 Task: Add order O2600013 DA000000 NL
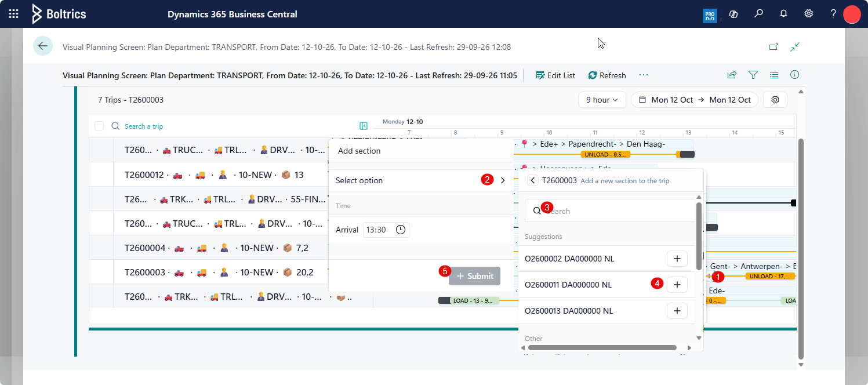point(677,311)
